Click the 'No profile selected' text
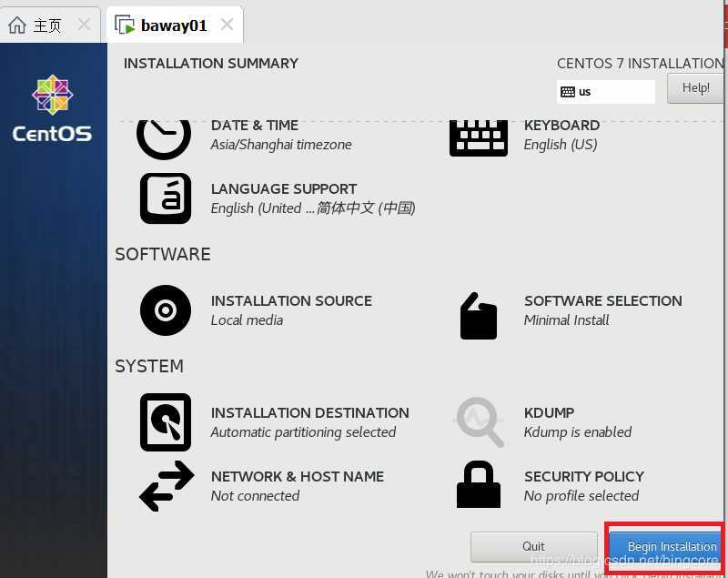Screen dimensions: 728x578 [581, 496]
